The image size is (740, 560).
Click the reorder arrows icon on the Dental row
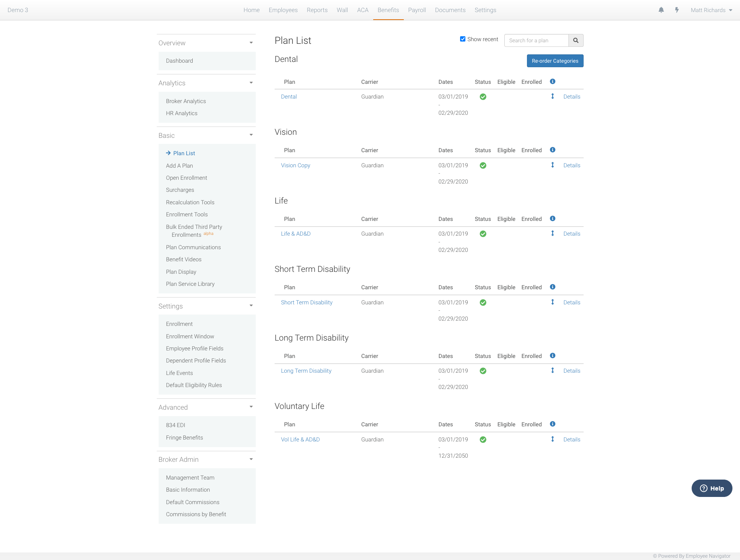click(552, 96)
